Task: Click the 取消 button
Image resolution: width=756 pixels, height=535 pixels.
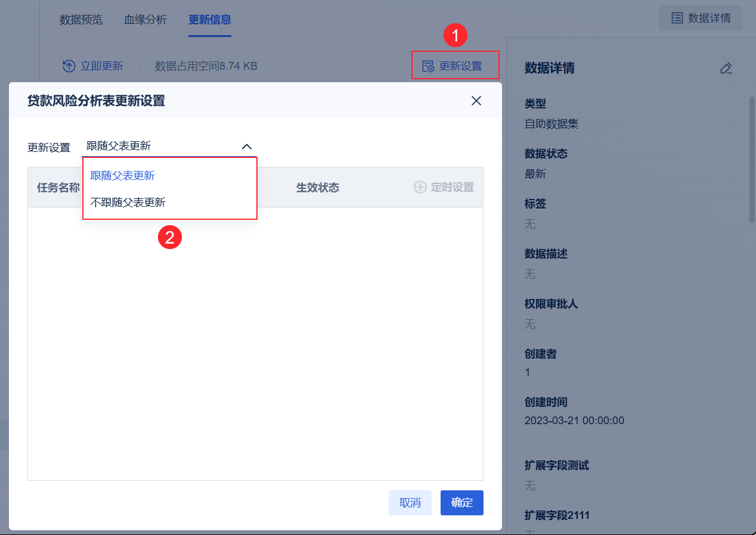Action: 410,503
